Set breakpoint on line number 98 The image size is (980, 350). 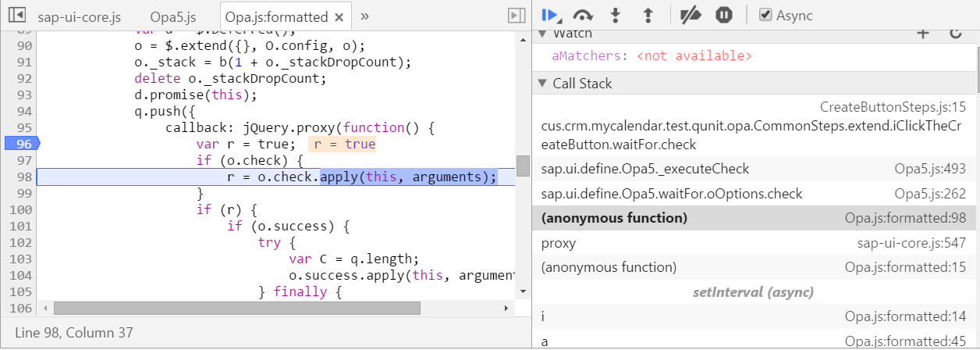click(x=23, y=177)
